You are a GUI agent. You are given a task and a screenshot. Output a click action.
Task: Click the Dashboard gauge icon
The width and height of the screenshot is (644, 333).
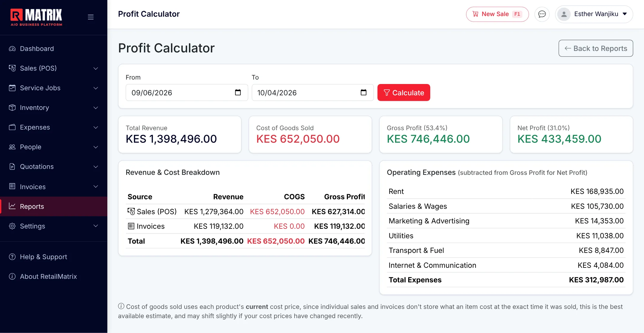point(12,49)
